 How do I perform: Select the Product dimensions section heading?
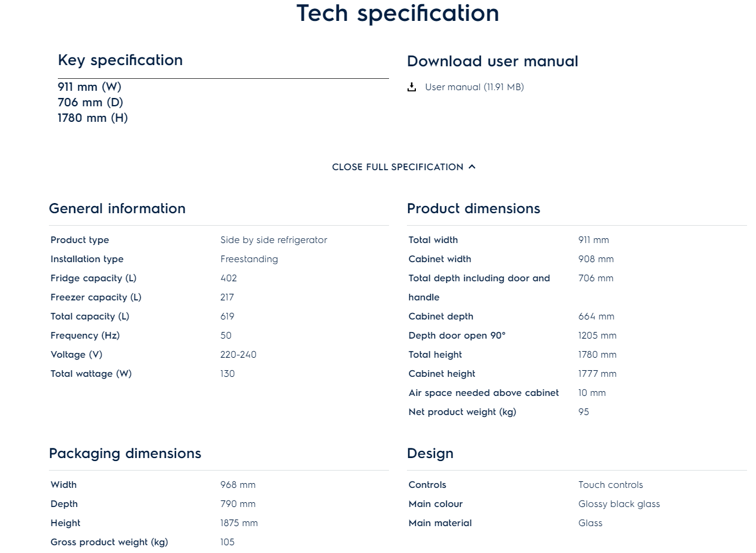coord(473,208)
